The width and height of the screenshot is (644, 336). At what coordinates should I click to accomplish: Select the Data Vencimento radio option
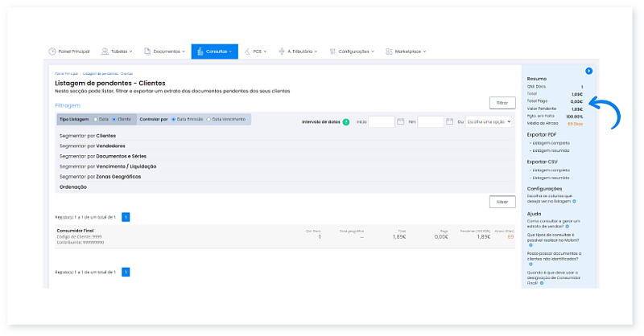point(209,119)
